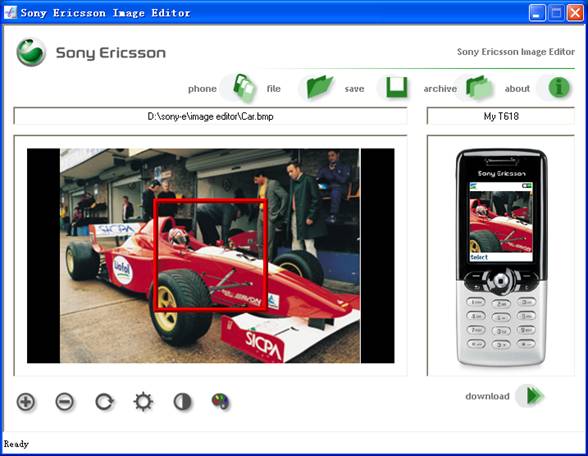Minimize the Image Editor window
Viewport: 588px width, 456px height.
[537, 13]
